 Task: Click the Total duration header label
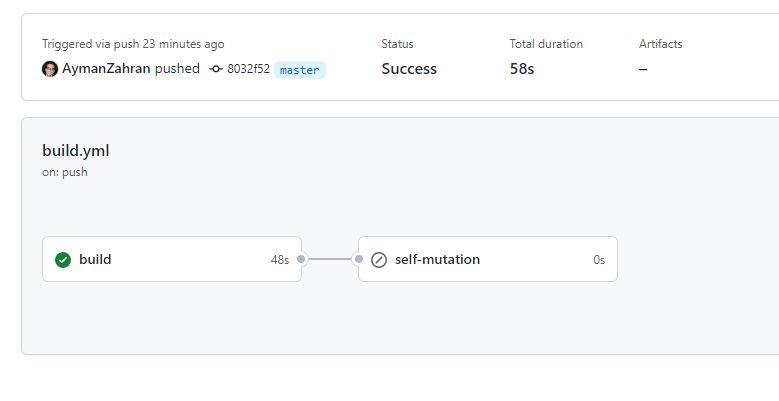pos(546,44)
